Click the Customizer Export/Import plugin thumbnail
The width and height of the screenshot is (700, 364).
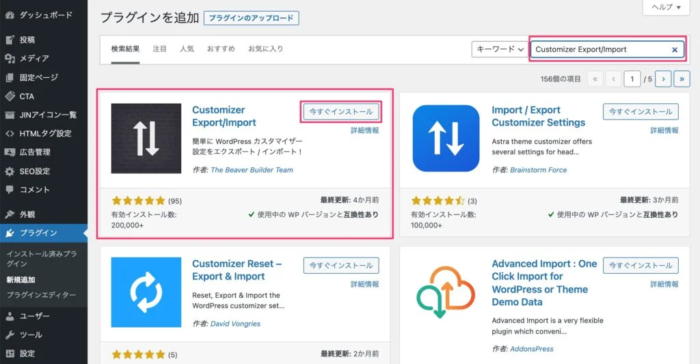(146, 138)
